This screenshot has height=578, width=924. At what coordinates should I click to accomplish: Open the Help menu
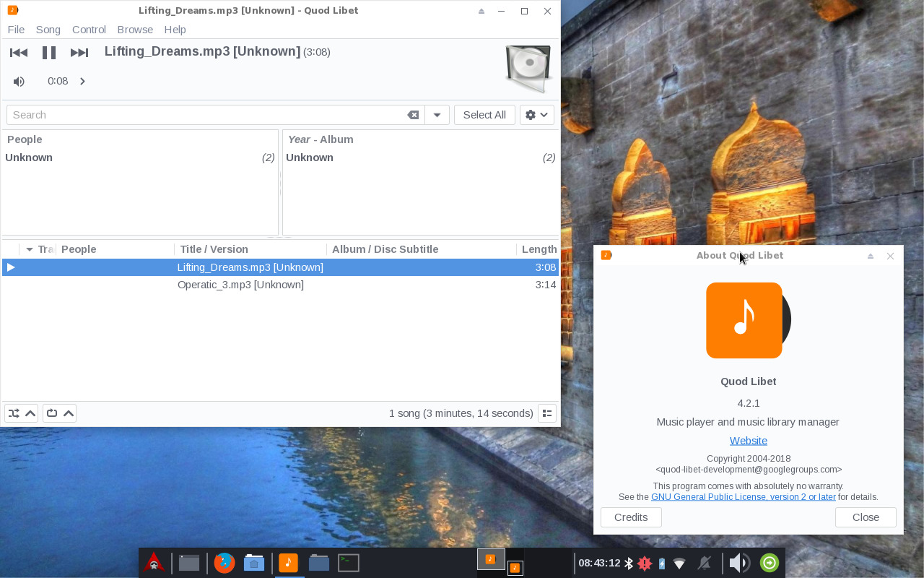pyautogui.click(x=175, y=30)
